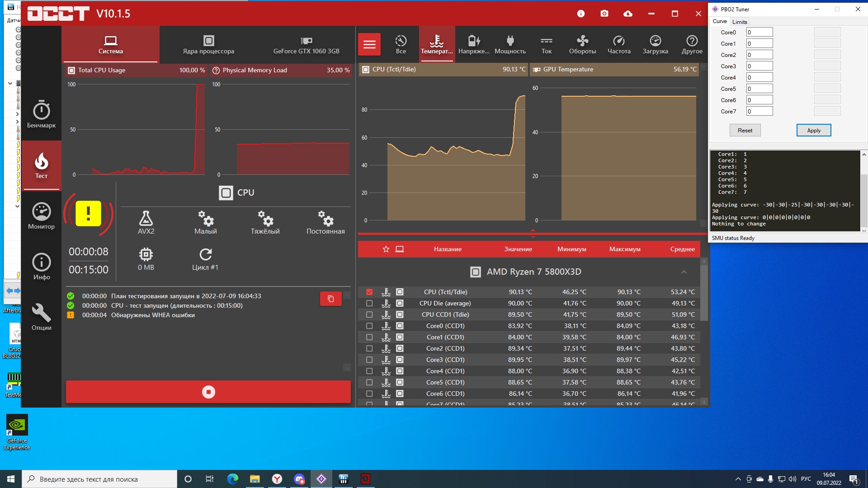Open the Monitor gauge section
Screen dimensions: 868x488
(x=41, y=216)
